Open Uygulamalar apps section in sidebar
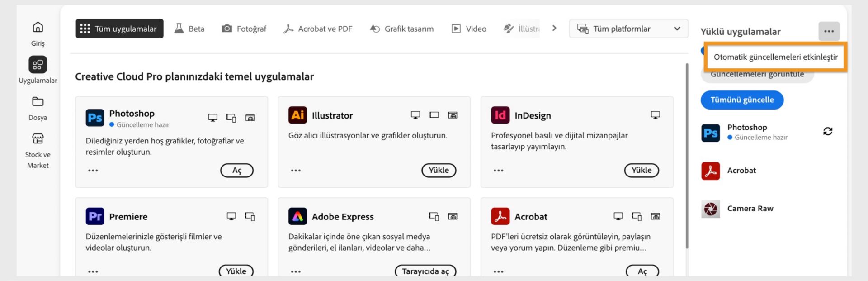 tap(38, 65)
